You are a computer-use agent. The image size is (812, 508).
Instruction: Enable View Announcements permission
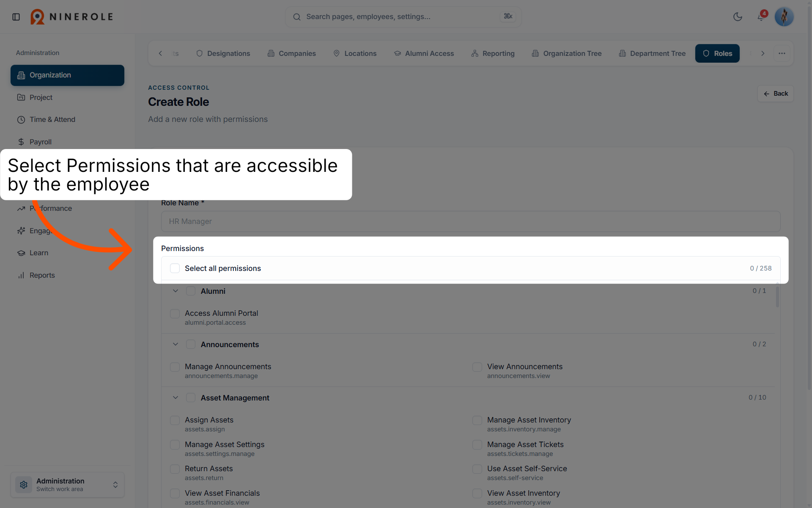pyautogui.click(x=477, y=367)
